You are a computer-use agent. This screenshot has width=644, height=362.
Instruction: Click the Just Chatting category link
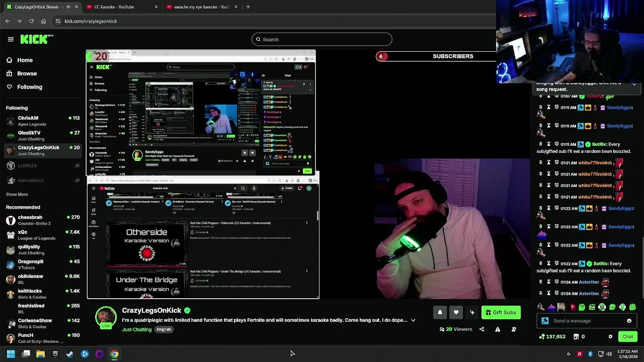point(136,330)
